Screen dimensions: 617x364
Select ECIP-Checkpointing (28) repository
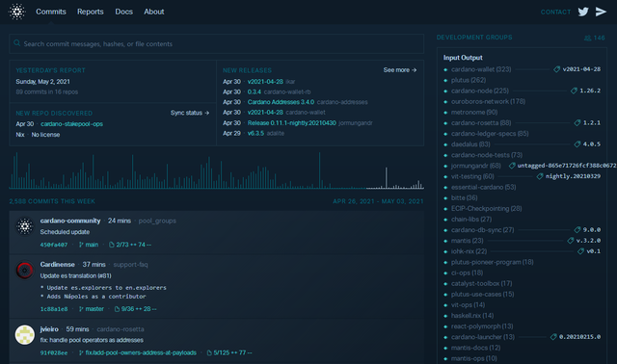(x=486, y=208)
